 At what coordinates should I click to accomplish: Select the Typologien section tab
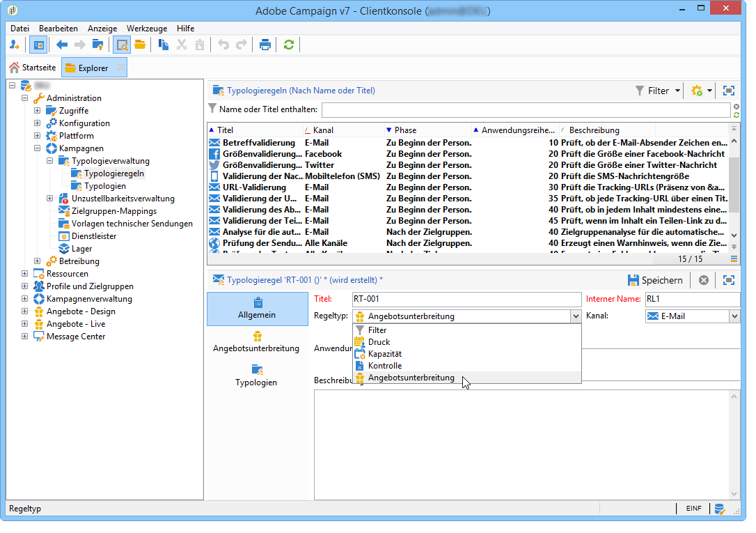256,376
